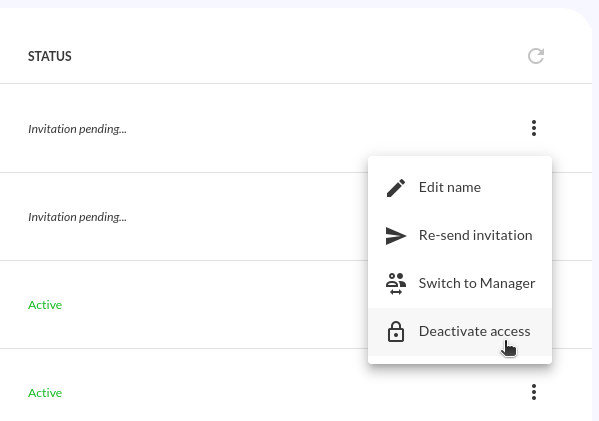
Task: Click the first row's Invitation pending status
Action: click(x=77, y=129)
